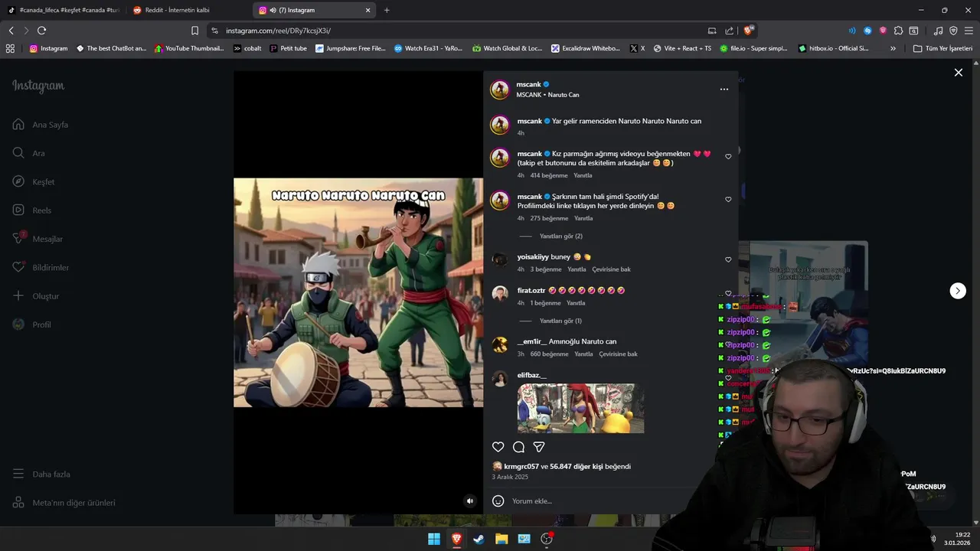Open the tab groups grid icon
The height and width of the screenshot is (551, 980).
[x=10, y=48]
